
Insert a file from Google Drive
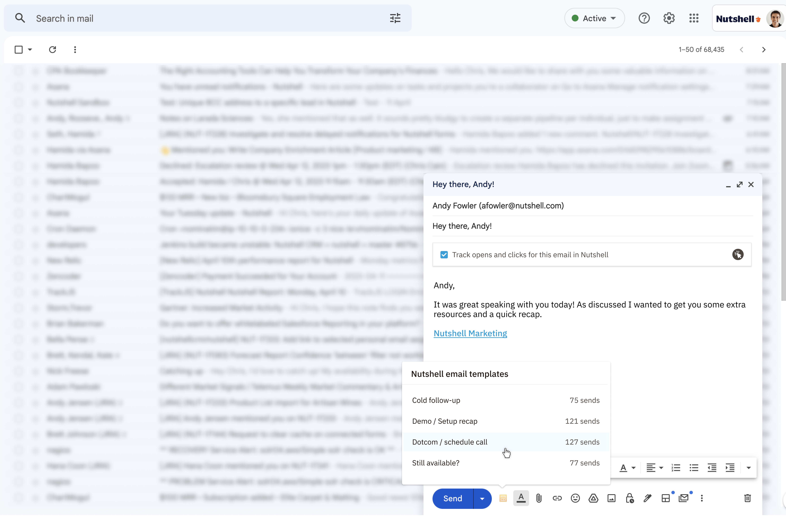(x=593, y=498)
